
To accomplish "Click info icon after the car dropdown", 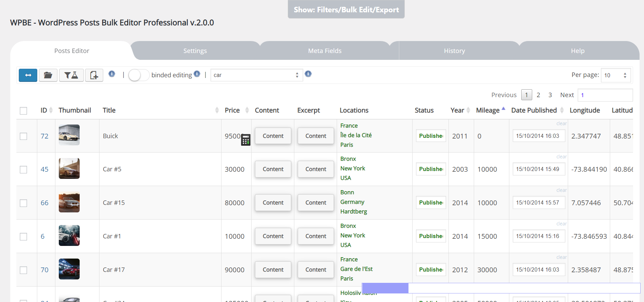I will pos(308,74).
